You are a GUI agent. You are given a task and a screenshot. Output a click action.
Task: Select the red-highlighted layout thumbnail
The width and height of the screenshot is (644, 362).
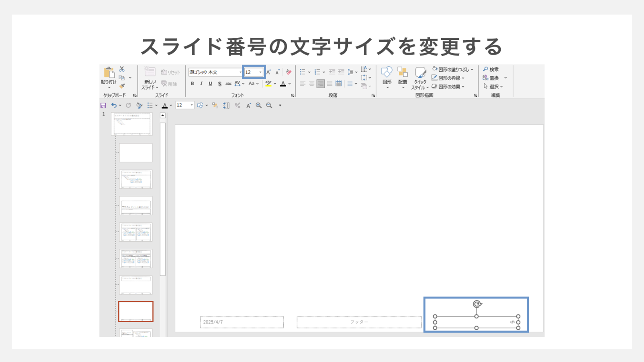(136, 311)
